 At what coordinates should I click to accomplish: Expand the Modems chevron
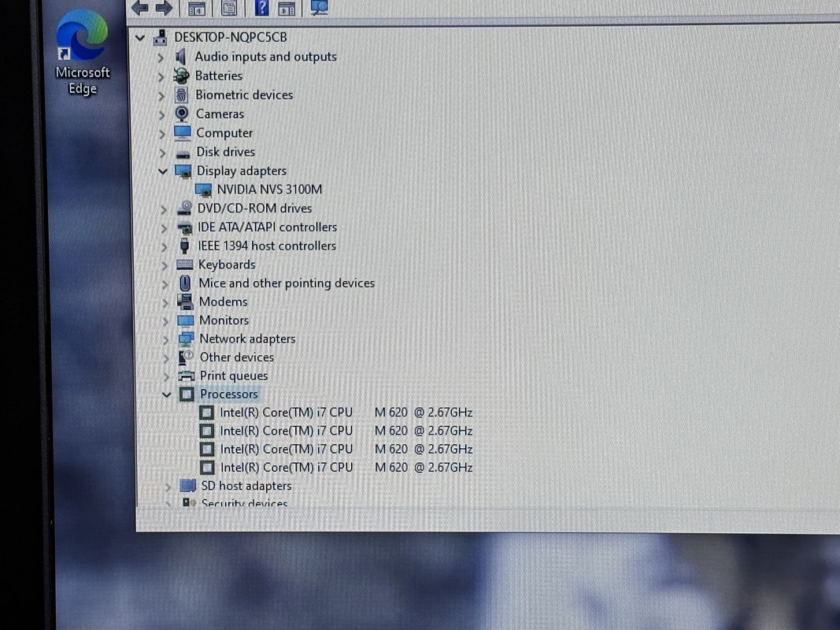tap(165, 302)
